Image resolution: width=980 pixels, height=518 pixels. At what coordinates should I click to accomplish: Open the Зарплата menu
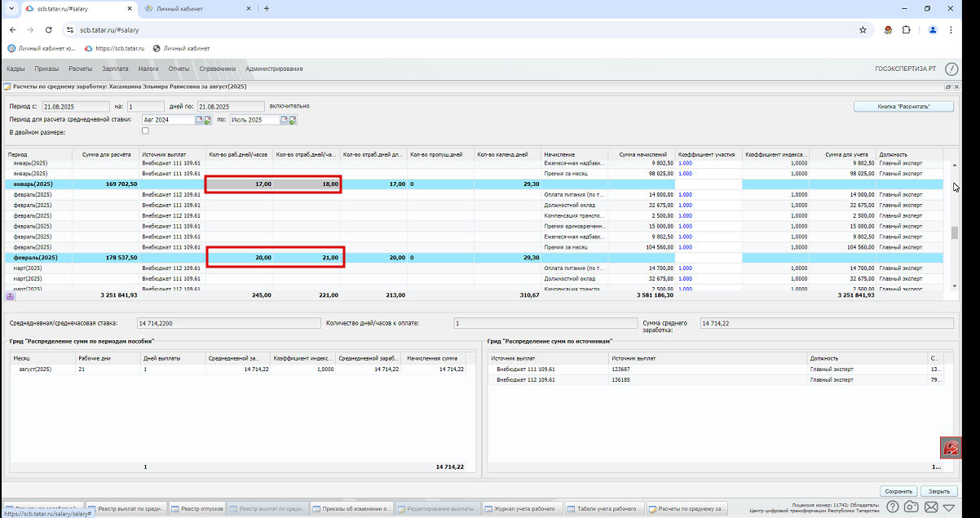[x=115, y=69]
